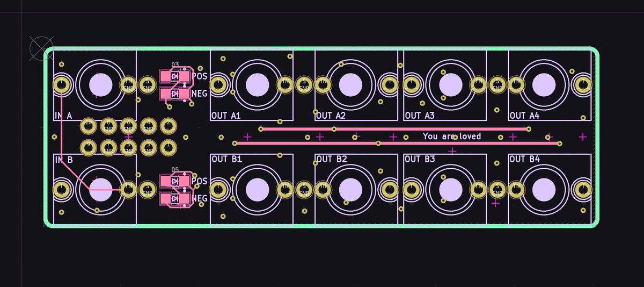Click the D5 diode's upper pink pad
Screen dimensions: 644x287
175,182
